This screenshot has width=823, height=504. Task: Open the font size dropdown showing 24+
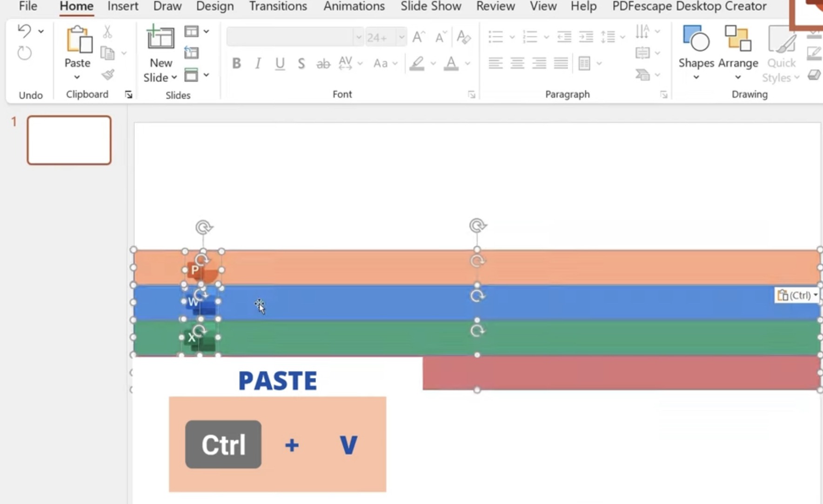[x=401, y=37]
